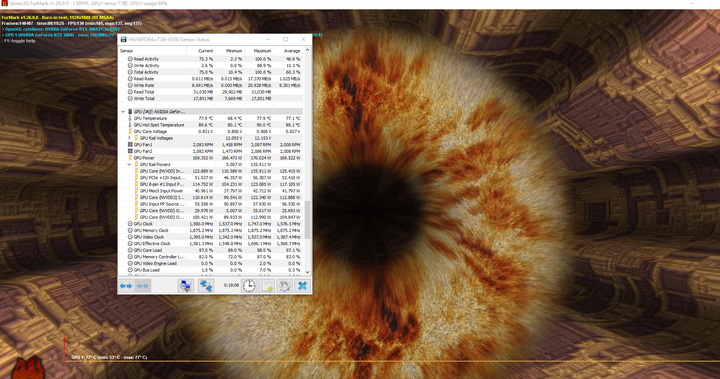Screen dimensions: 720x379
Task: Click the Write Rate circle icon
Action: [x=130, y=85]
